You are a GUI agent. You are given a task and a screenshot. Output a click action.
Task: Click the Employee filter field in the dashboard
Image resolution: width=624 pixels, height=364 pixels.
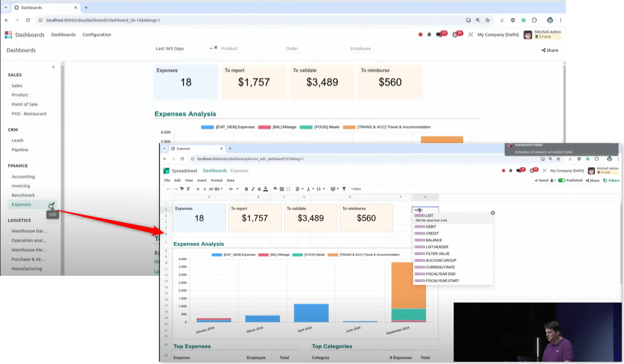coord(380,49)
